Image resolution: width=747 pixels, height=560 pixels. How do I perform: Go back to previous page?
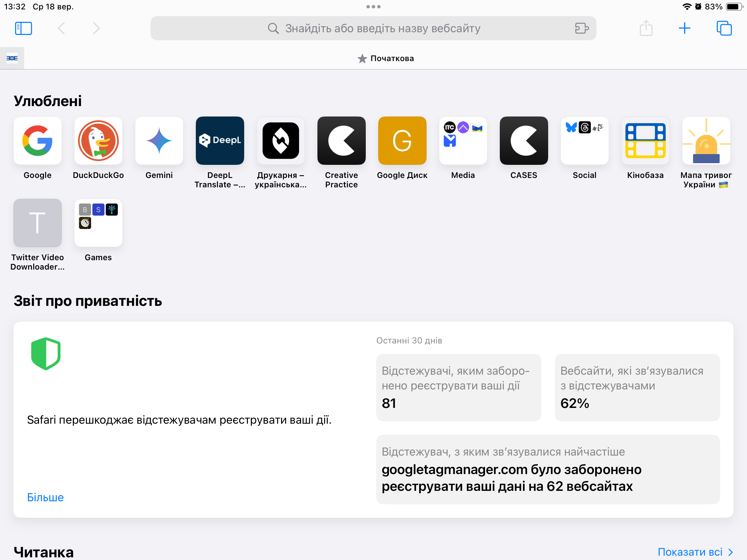pyautogui.click(x=61, y=28)
